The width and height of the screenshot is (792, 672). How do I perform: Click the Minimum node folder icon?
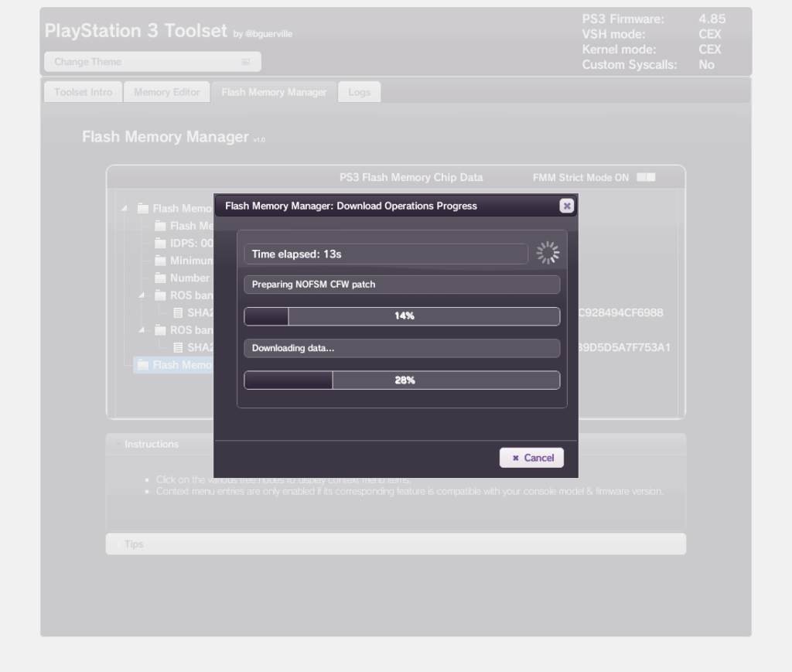[x=160, y=261]
